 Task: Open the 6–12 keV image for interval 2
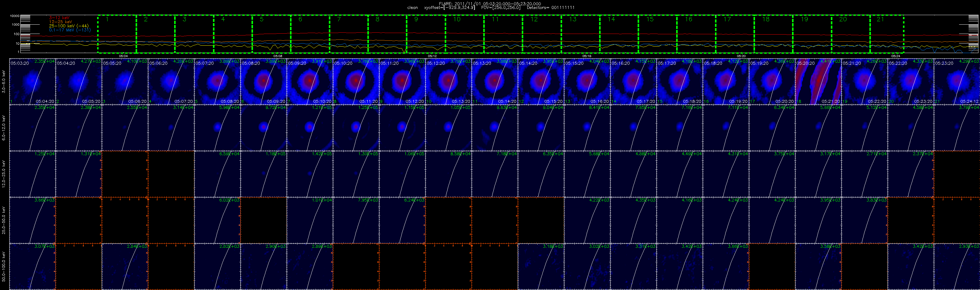click(79, 128)
